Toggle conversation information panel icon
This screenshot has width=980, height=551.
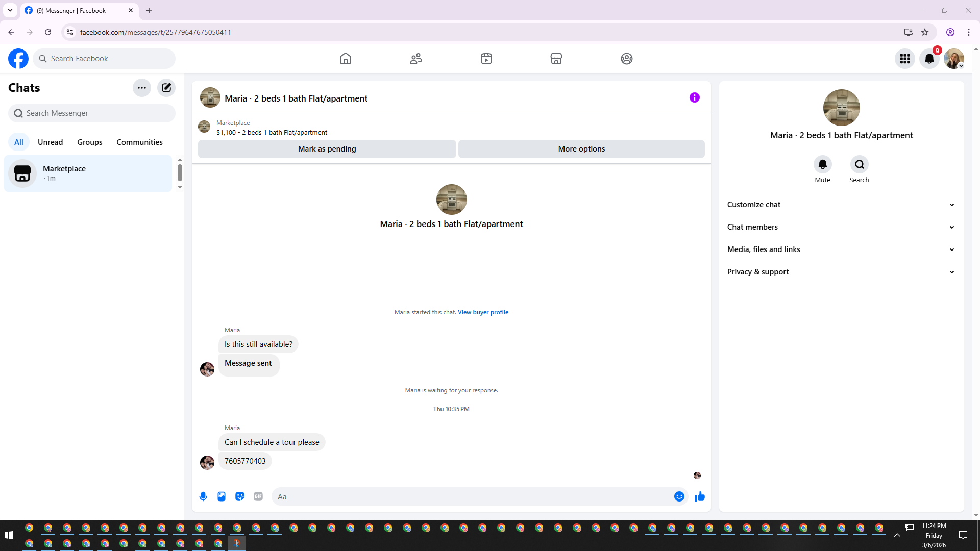[694, 97]
